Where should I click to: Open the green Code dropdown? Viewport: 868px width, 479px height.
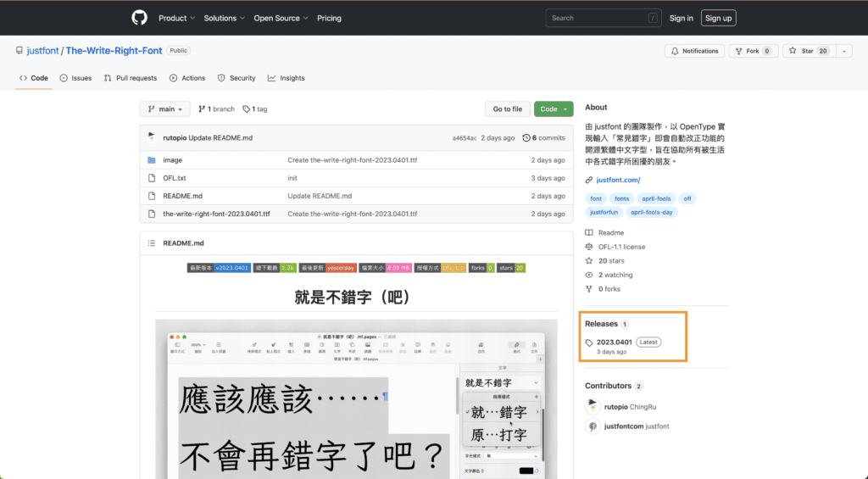pyautogui.click(x=554, y=109)
